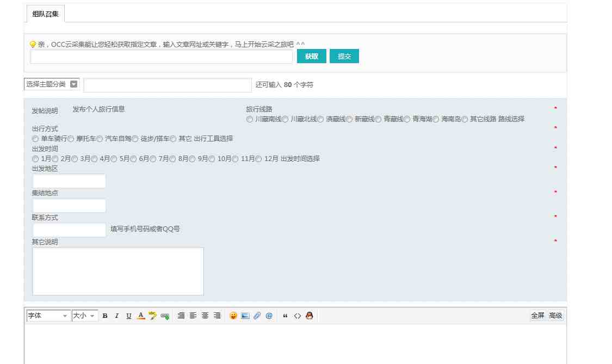Choose 单车骑行 travel mode
612x364 pixels.
35,139
